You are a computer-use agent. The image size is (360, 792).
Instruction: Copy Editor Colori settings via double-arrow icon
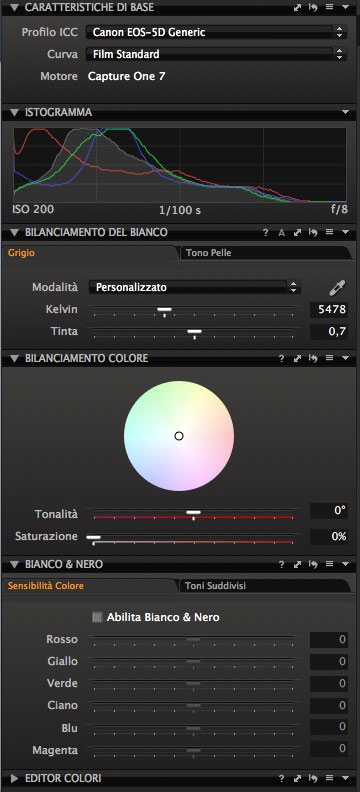[297, 778]
